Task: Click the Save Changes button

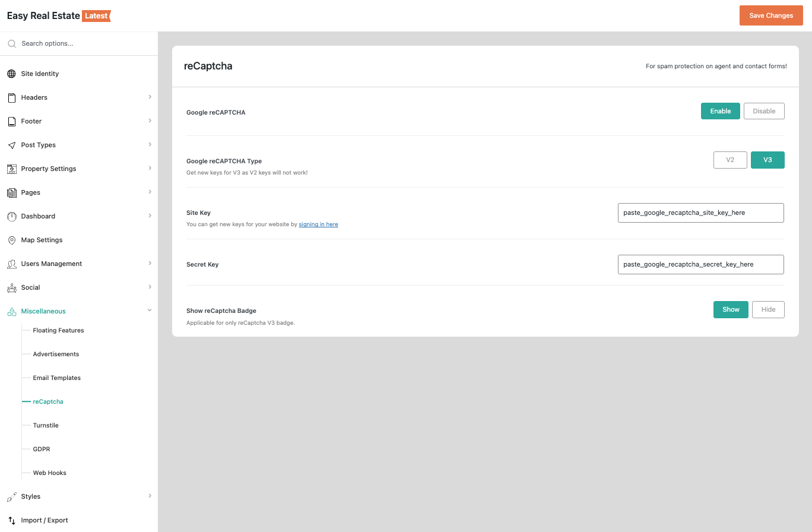Action: point(771,15)
